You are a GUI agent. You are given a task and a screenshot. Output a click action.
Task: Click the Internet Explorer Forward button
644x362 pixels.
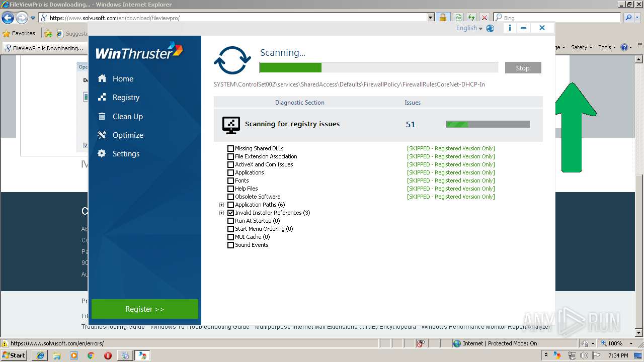(22, 18)
